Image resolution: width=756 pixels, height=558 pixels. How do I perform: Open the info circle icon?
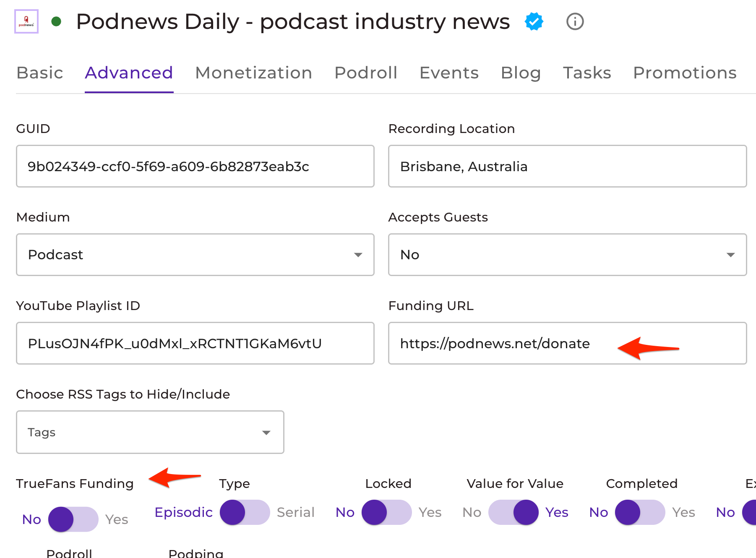[x=575, y=21]
